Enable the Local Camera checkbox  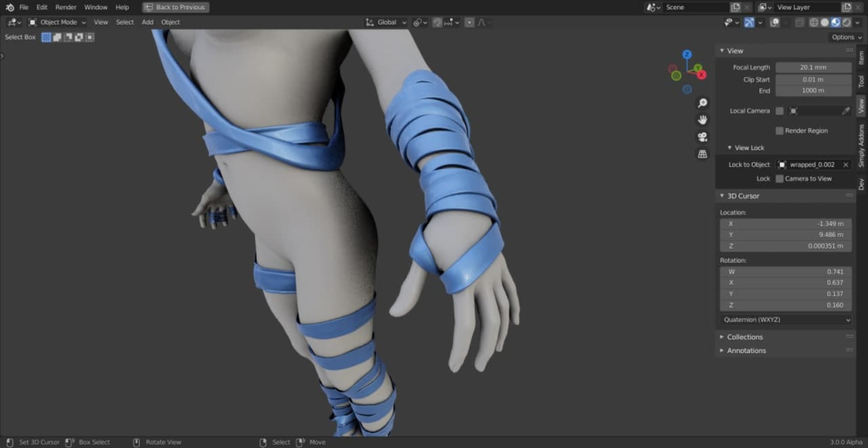point(780,111)
